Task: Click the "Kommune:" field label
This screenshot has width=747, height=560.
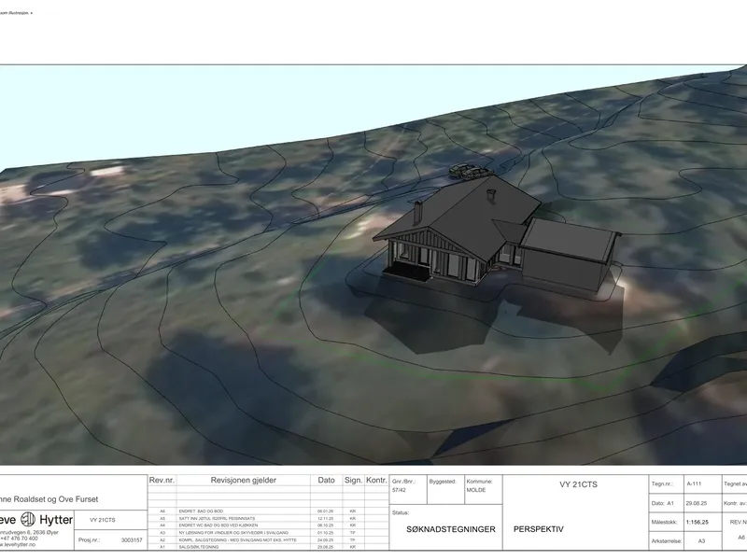Action: 479,482
